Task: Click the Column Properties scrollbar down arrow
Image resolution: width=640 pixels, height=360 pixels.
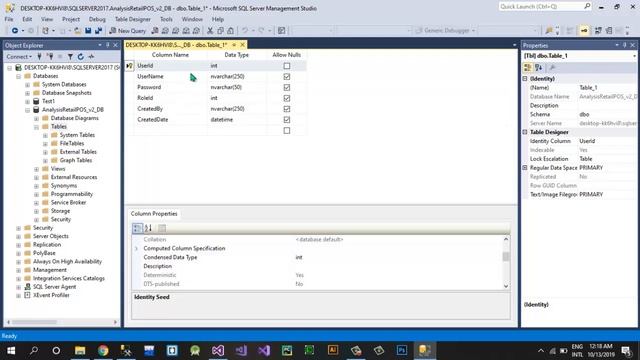Action: [506, 287]
